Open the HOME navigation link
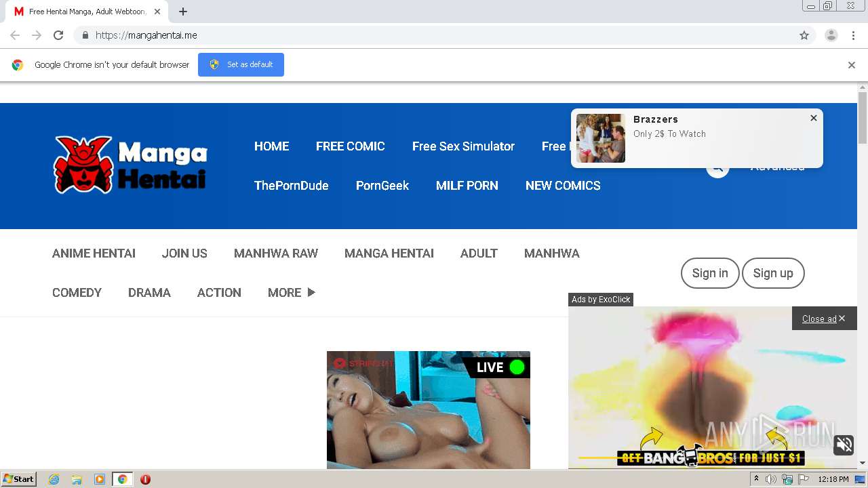Viewport: 868px width, 488px height. [271, 146]
